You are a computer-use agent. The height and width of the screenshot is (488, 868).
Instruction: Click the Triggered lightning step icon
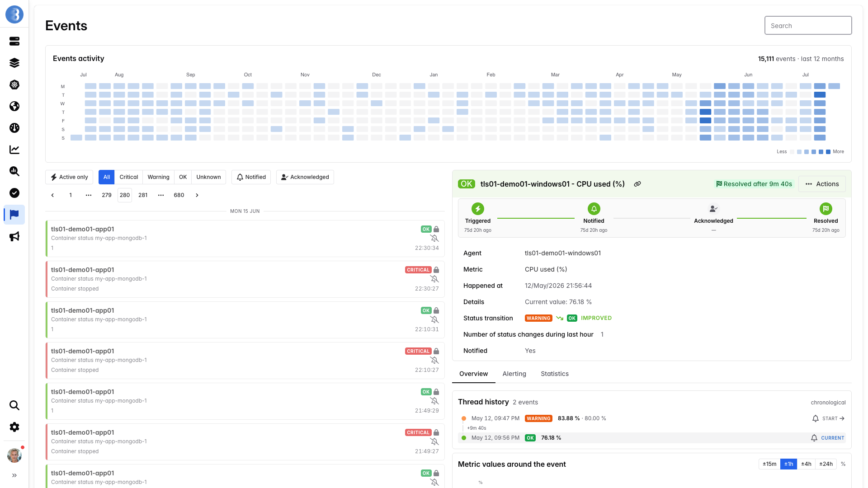(478, 209)
